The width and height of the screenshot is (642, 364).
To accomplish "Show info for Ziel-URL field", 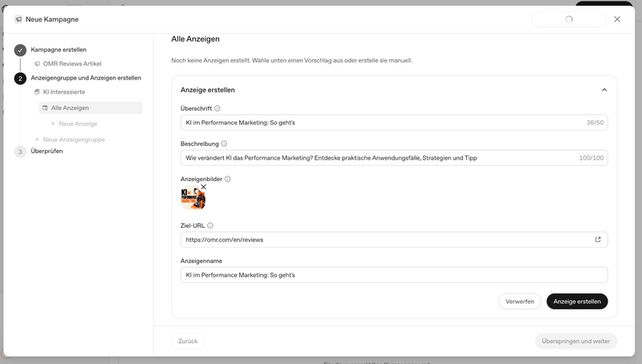I will coord(210,225).
